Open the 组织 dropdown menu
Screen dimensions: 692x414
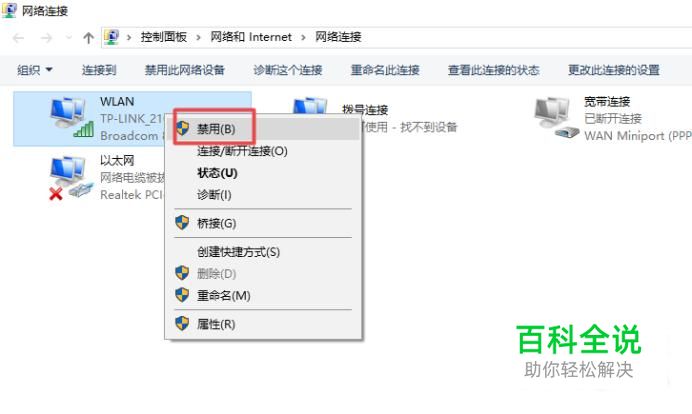click(34, 70)
